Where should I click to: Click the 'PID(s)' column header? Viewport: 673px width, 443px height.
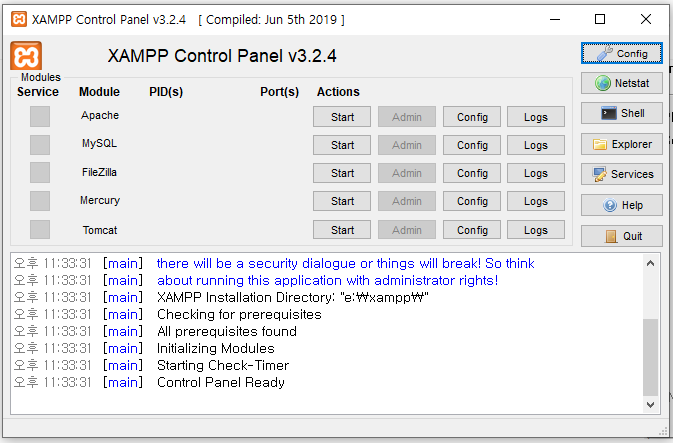pos(166,92)
